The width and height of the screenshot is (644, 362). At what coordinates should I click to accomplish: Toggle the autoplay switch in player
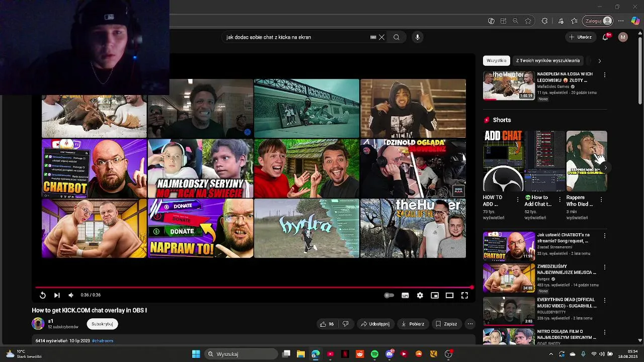click(x=389, y=295)
